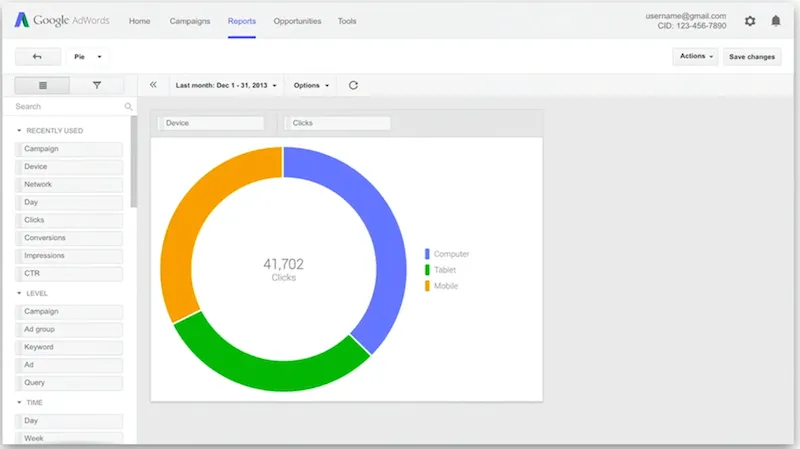Click the Save changes button

[751, 57]
